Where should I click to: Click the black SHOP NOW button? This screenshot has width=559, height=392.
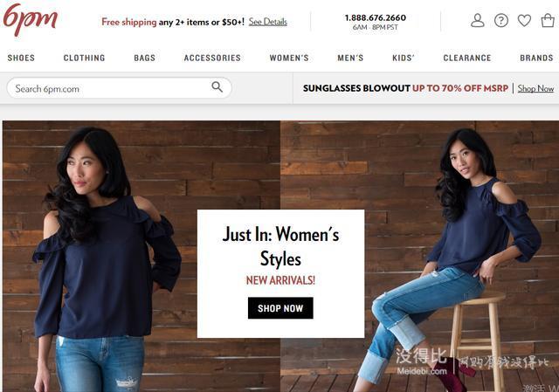point(280,308)
